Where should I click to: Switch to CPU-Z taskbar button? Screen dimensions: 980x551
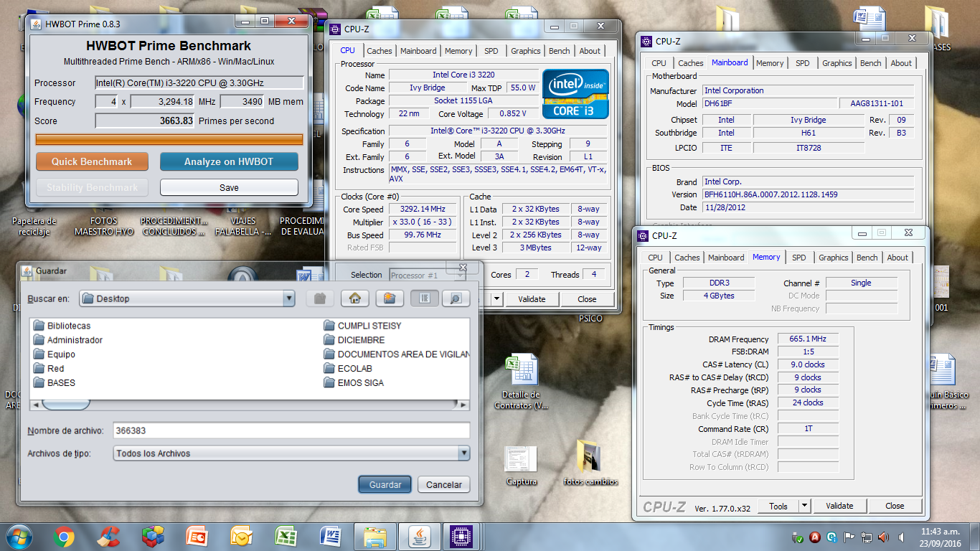pos(460,536)
